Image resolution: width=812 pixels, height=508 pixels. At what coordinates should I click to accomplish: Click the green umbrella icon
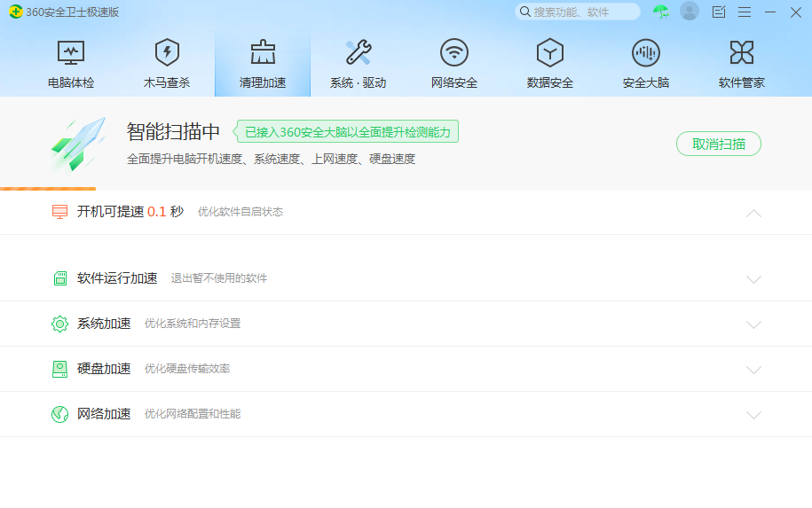(661, 12)
